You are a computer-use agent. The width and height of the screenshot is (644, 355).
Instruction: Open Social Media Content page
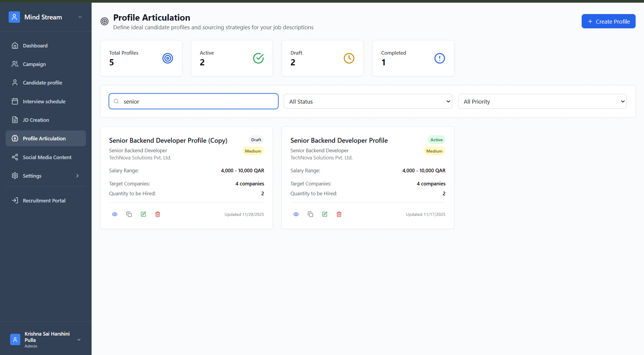point(47,157)
